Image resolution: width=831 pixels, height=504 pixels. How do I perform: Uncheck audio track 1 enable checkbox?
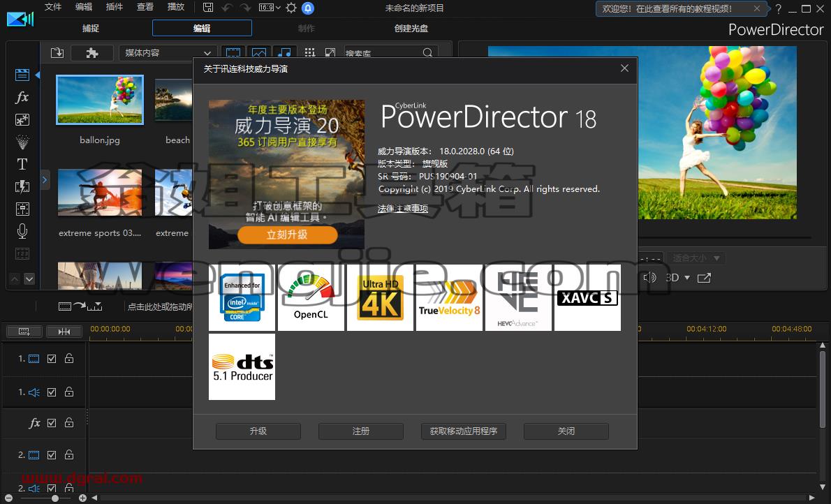pos(52,392)
